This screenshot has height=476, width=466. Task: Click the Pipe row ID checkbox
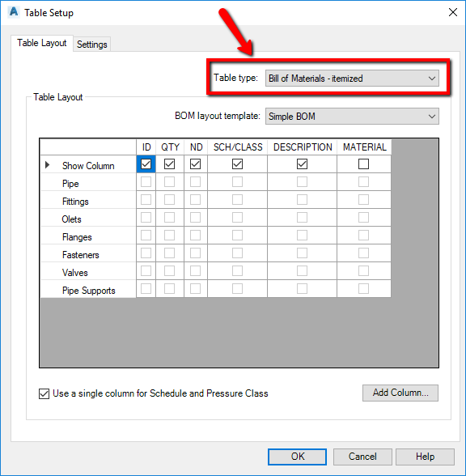pos(146,182)
